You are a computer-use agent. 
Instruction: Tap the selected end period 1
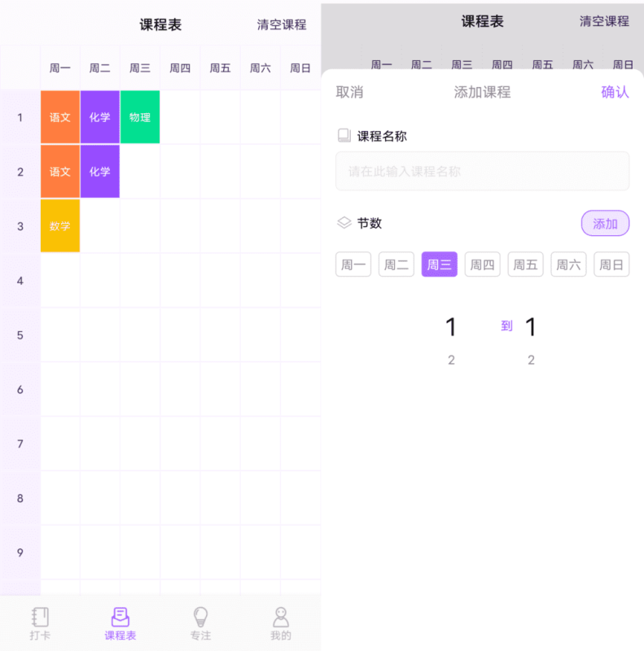(531, 327)
